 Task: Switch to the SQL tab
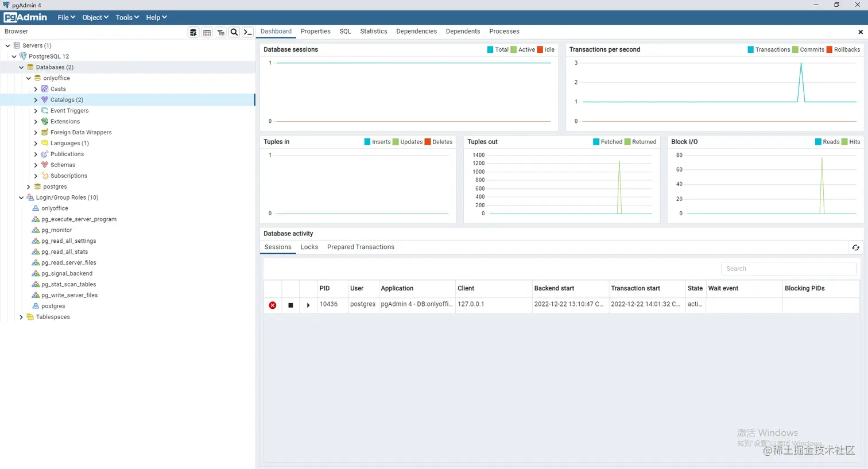[345, 32]
